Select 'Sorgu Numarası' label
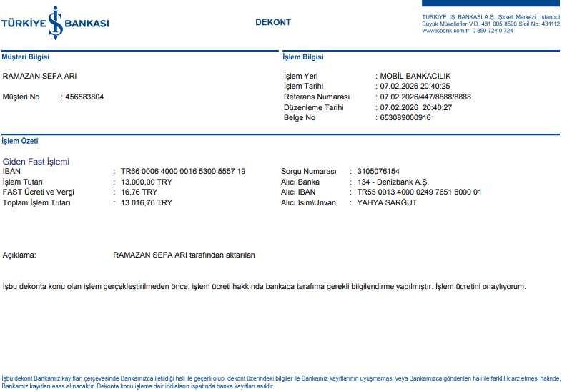This screenshot has height=392, width=562. coord(309,171)
